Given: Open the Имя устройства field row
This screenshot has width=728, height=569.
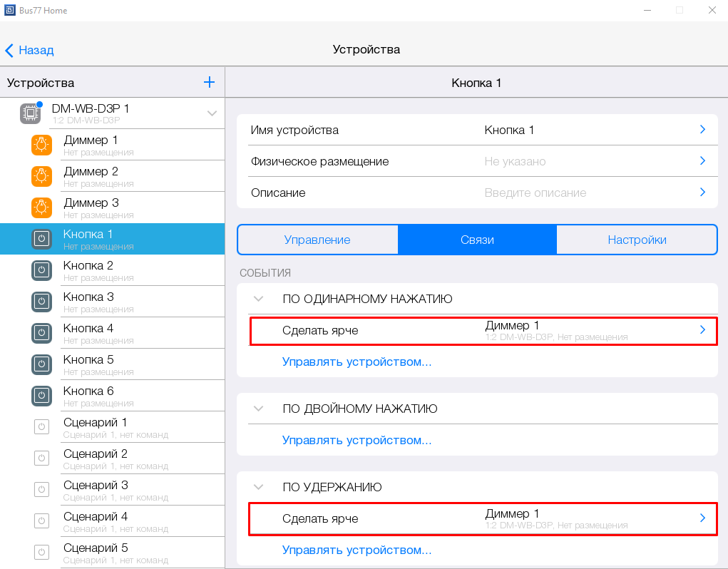Looking at the screenshot, I should [x=477, y=130].
